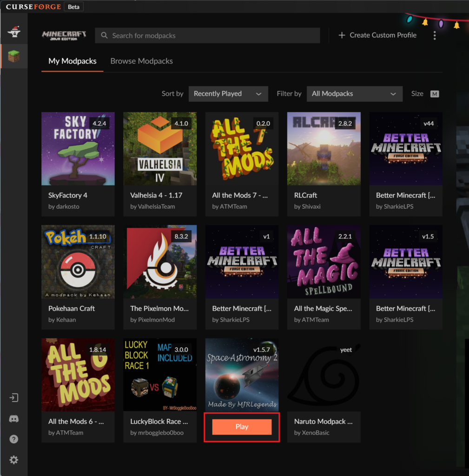
Task: Click the Minecraft Java Edition logo
Action: click(x=64, y=35)
